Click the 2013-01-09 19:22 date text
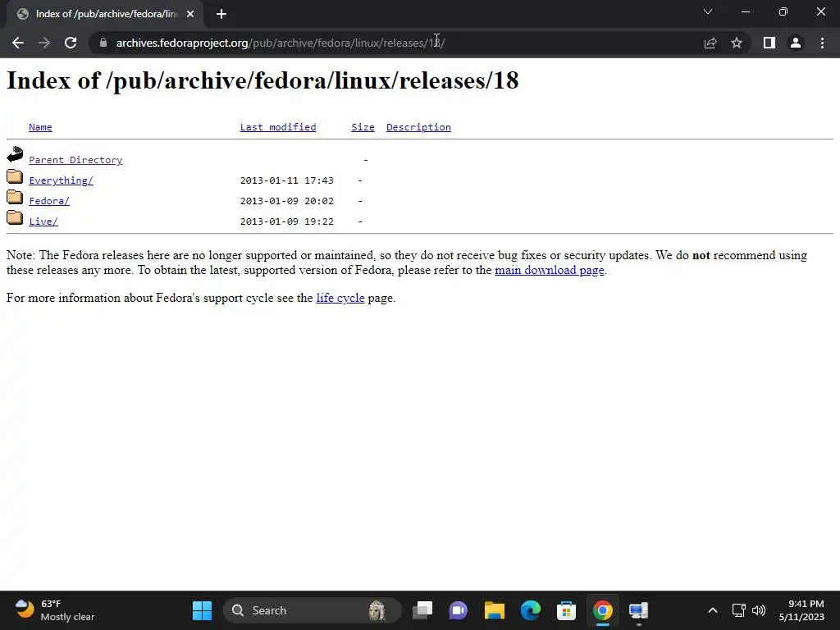The height and width of the screenshot is (630, 840). (286, 221)
